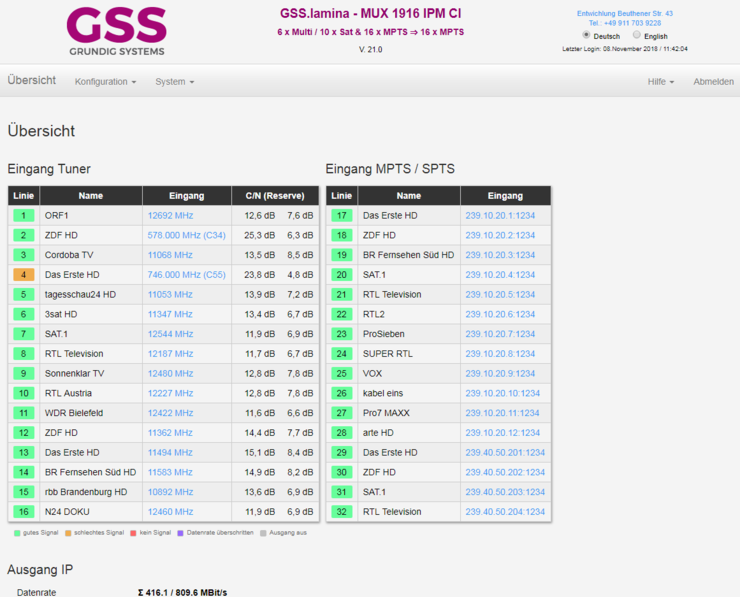Click line 4 orange status badge
740x597 pixels.
click(x=23, y=275)
